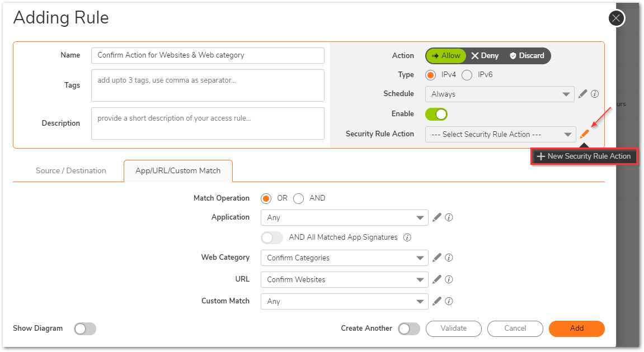This screenshot has height=352, width=644.
Task: Click the pencil icon beside Schedule dropdown
Action: [582, 94]
